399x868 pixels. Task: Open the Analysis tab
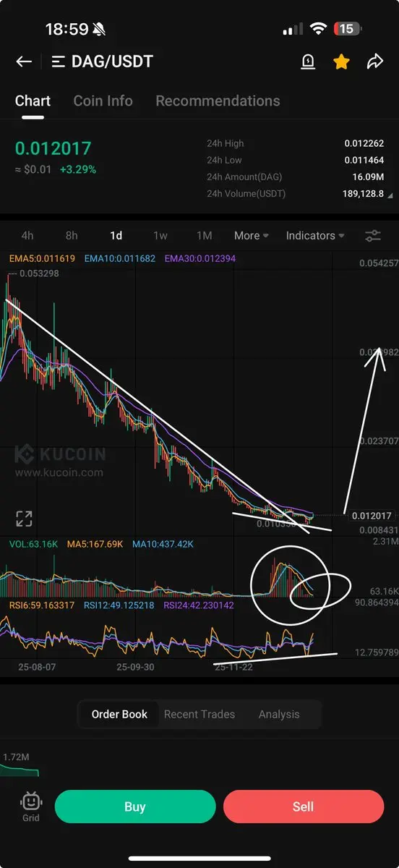click(x=279, y=714)
